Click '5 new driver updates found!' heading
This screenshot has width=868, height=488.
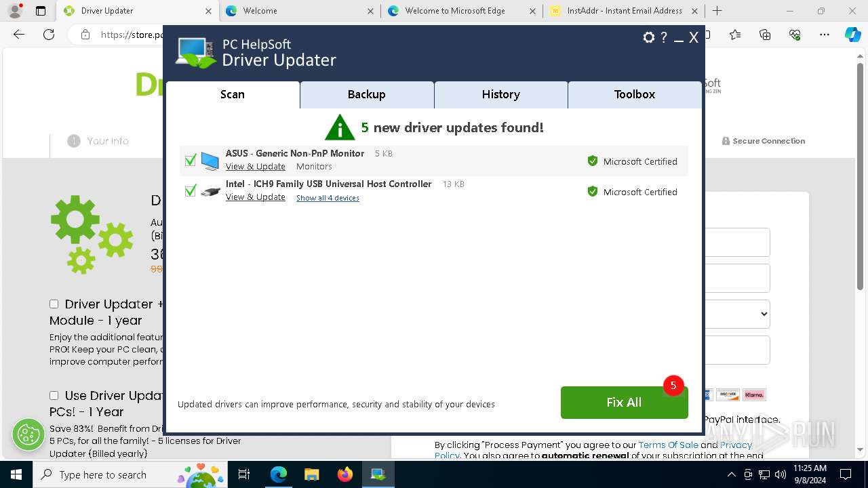click(452, 127)
